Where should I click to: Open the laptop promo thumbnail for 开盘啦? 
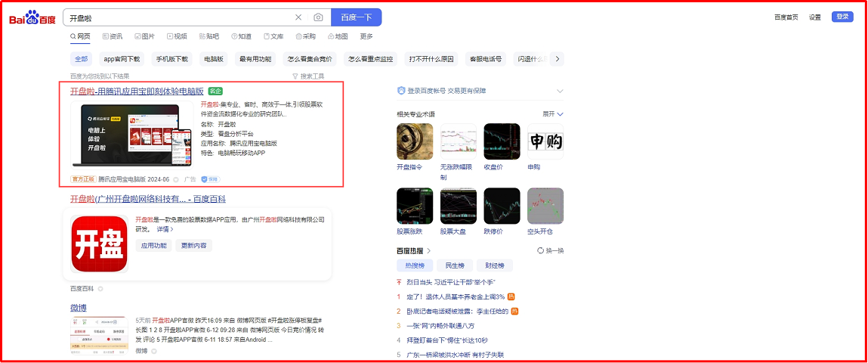click(x=131, y=134)
